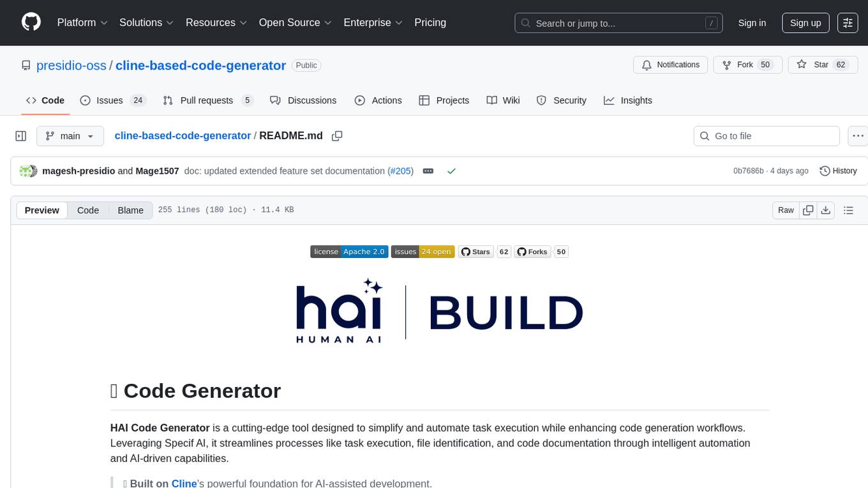Open the Wiki tab
868x488 pixels.
click(x=503, y=100)
